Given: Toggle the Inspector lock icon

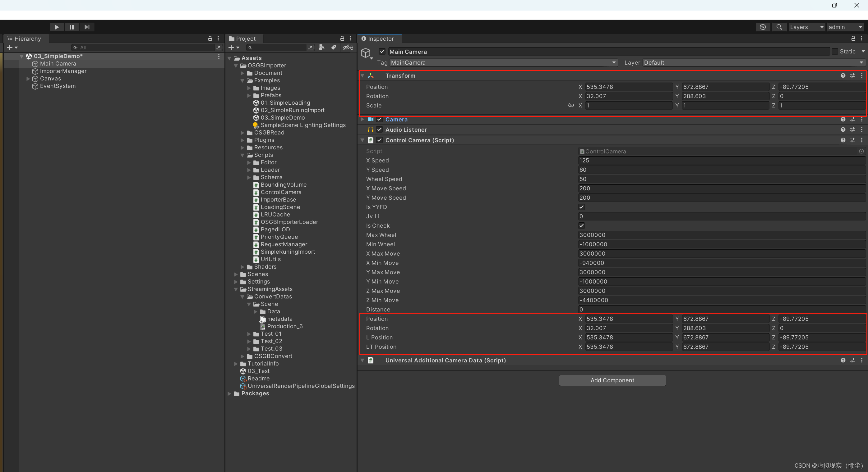Looking at the screenshot, I should (x=853, y=39).
